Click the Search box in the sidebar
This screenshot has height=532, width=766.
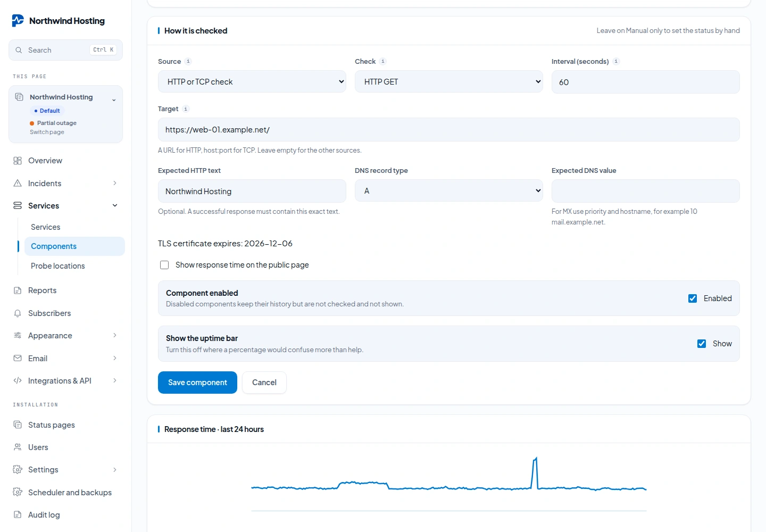point(66,50)
